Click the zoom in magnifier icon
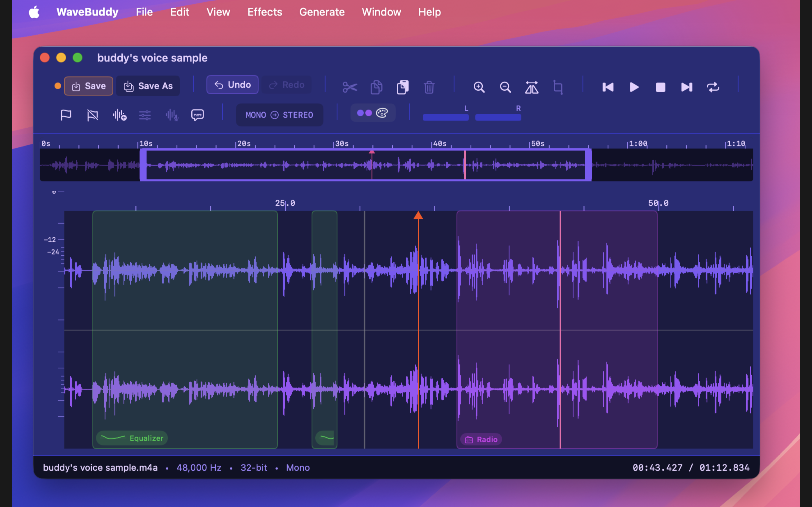This screenshot has height=507, width=812. click(x=479, y=87)
